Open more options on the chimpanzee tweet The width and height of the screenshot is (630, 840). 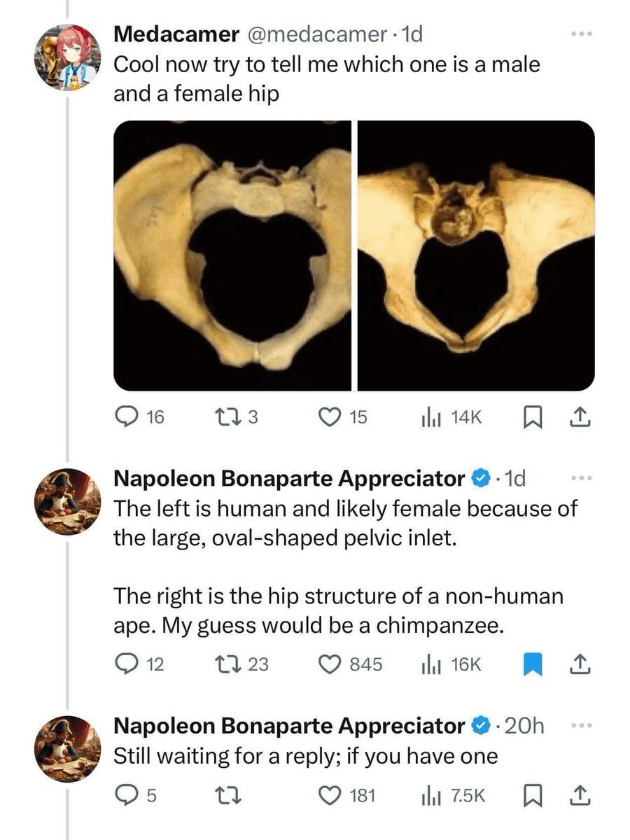(580, 479)
